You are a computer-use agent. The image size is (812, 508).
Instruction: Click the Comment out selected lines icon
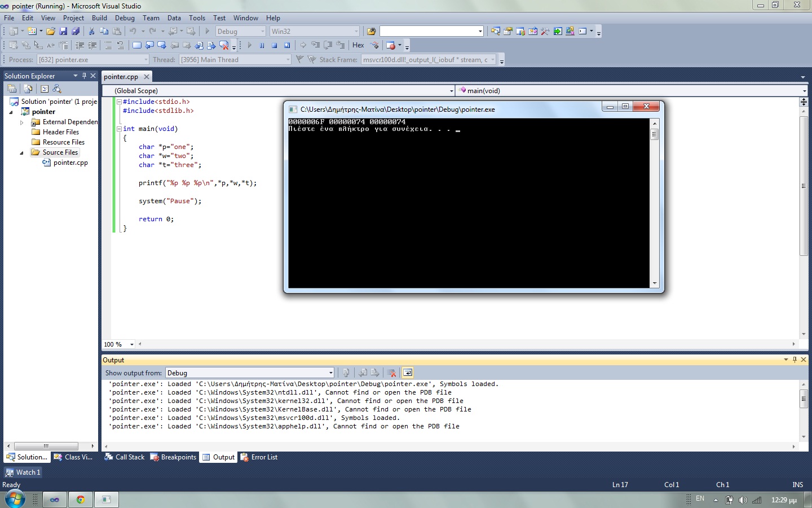[x=108, y=45]
